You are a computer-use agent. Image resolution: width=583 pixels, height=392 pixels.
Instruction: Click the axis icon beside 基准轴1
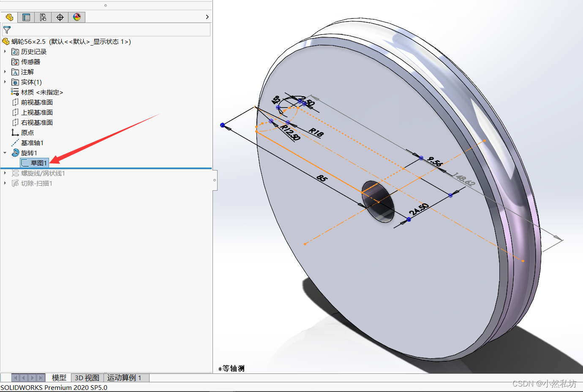coord(15,143)
